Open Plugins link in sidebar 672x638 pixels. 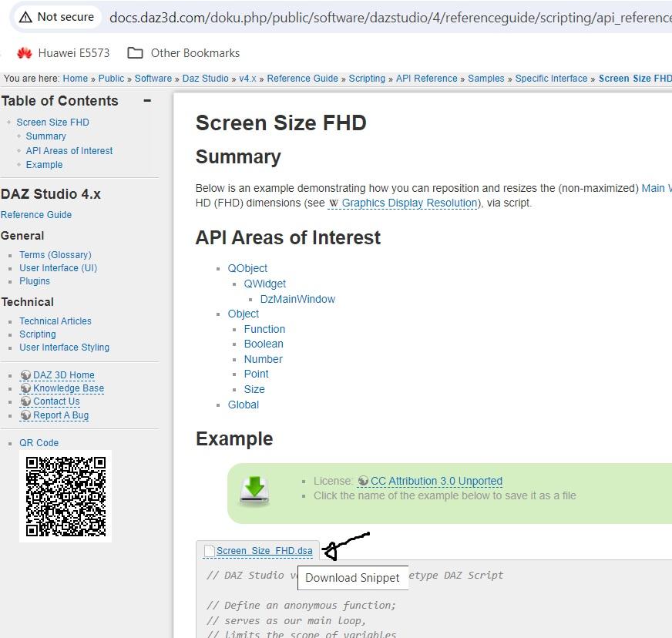[x=35, y=281]
